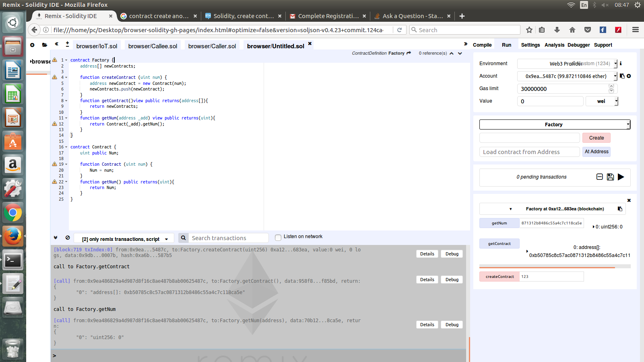Viewport: 644px width, 362px height.
Task: Open the only remix transactions filter dropdown
Action: tap(125, 239)
